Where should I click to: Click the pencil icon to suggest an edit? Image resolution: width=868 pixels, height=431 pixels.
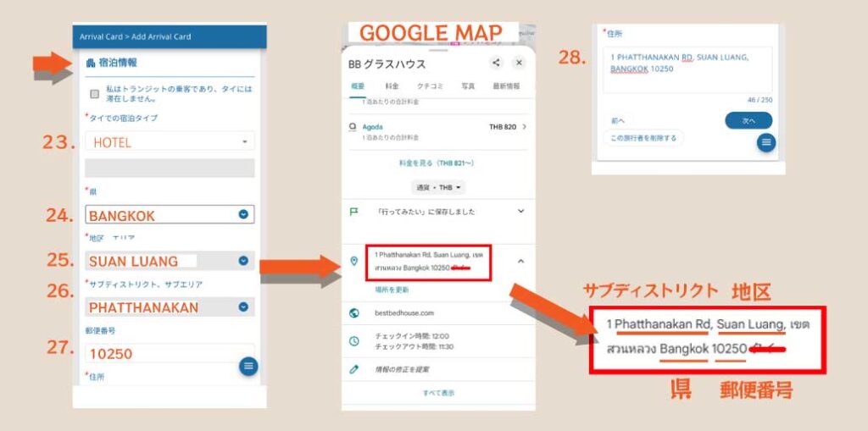pos(354,369)
